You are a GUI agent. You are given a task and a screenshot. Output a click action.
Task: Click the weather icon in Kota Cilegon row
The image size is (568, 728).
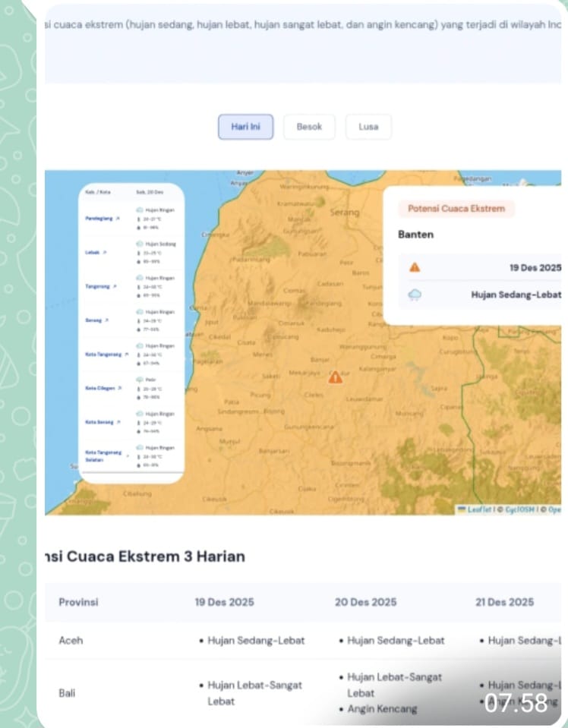[139, 379]
